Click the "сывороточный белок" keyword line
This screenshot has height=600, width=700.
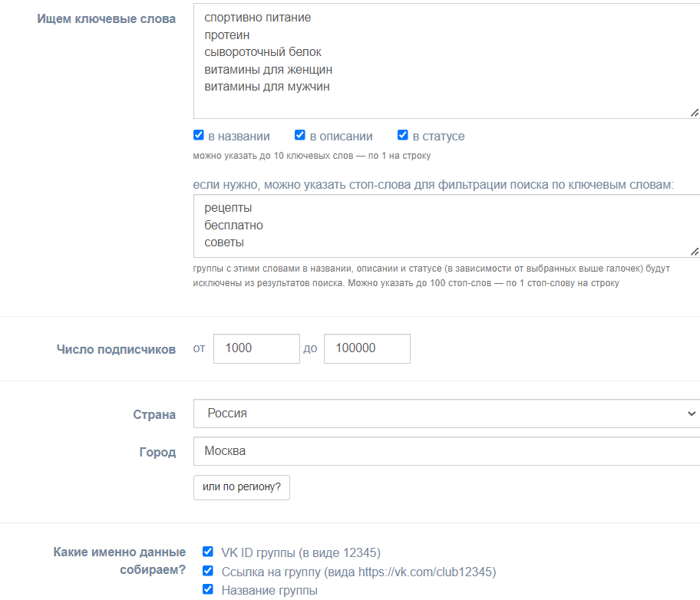262,52
